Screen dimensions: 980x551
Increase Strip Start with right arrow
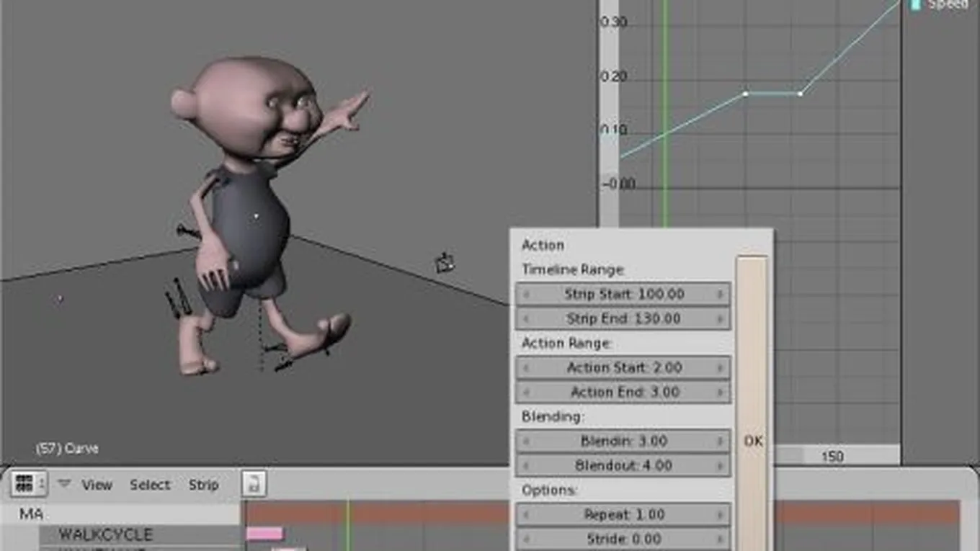coord(719,294)
